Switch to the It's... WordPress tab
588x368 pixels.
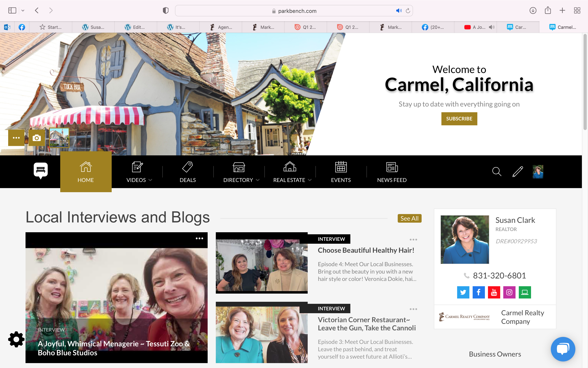click(x=178, y=27)
